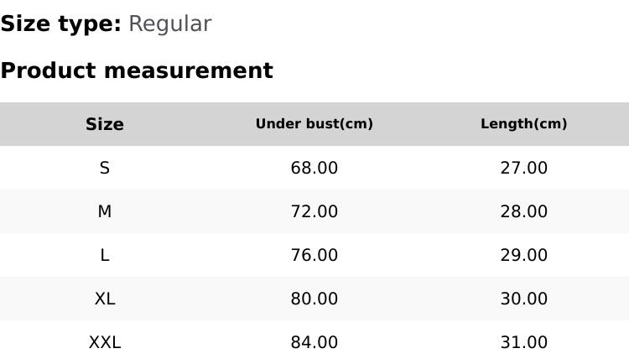This screenshot has width=629, height=364.
Task: Click the Size column header
Action: (105, 124)
